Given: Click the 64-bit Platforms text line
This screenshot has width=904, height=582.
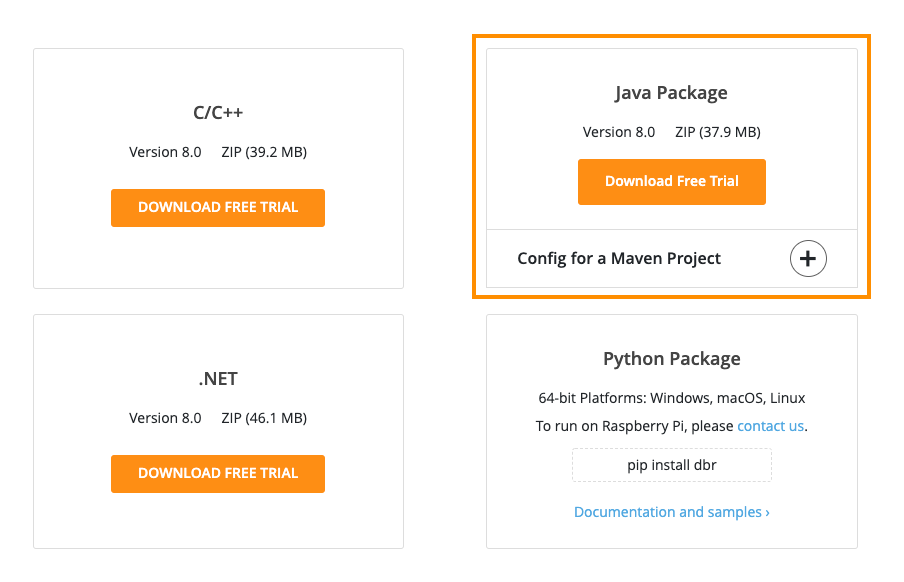Looking at the screenshot, I should click(671, 398).
